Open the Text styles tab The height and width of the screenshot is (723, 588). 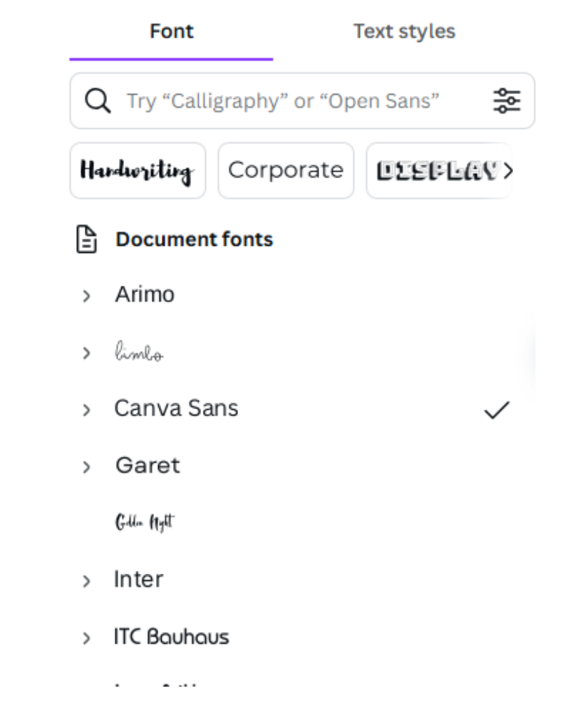404,32
